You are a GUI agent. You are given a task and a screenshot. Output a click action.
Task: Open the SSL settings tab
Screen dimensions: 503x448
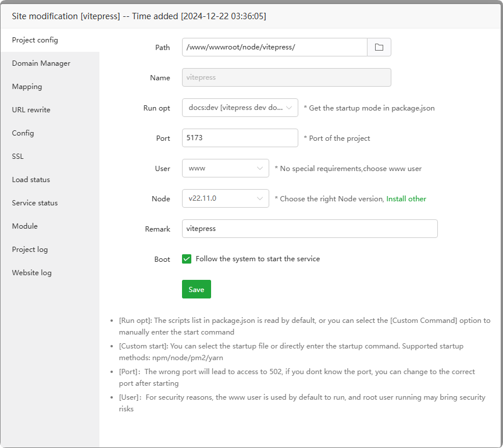click(18, 157)
